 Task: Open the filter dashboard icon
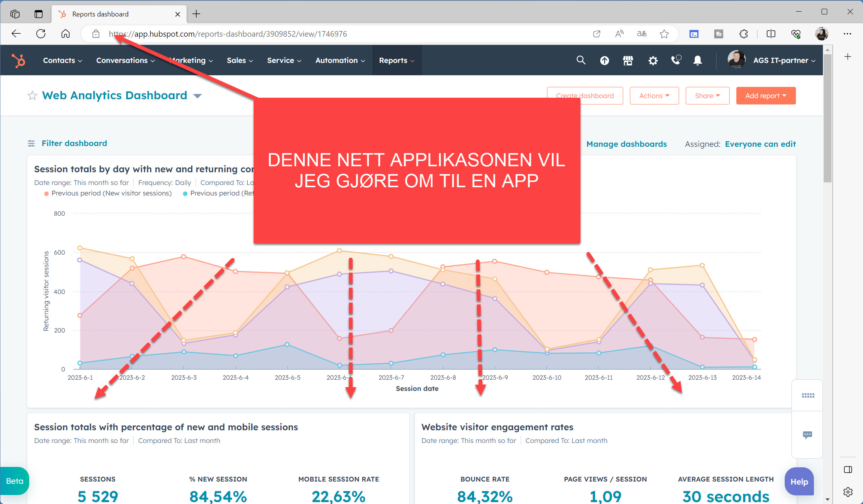point(32,143)
